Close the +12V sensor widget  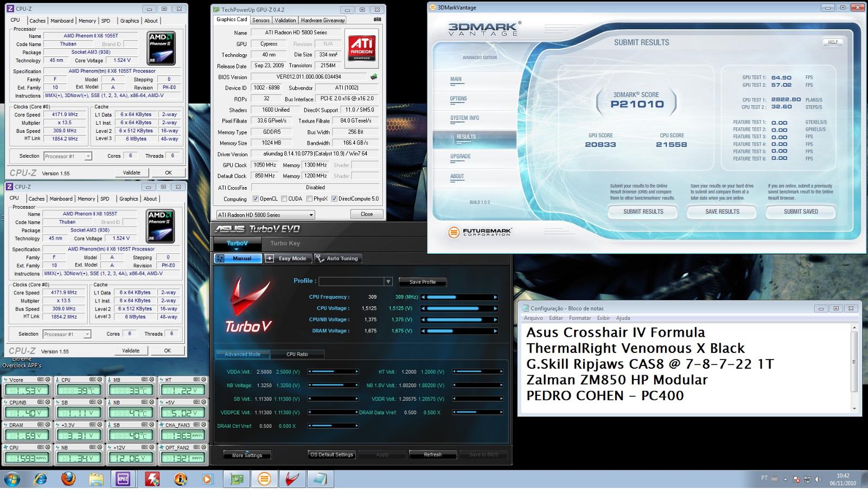point(152,447)
